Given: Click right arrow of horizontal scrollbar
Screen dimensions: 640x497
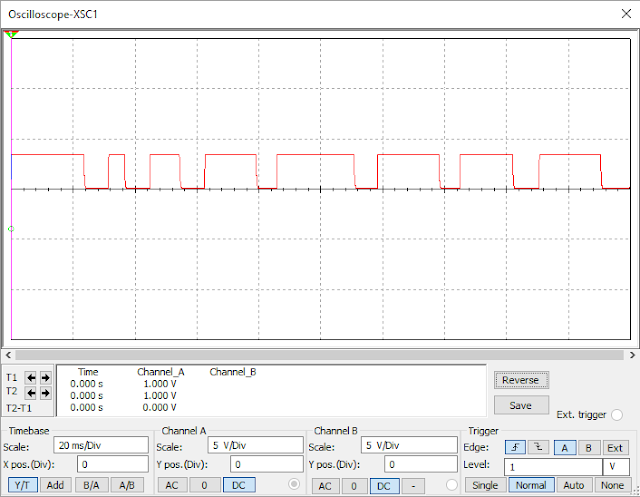Looking at the screenshot, I should [x=632, y=355].
